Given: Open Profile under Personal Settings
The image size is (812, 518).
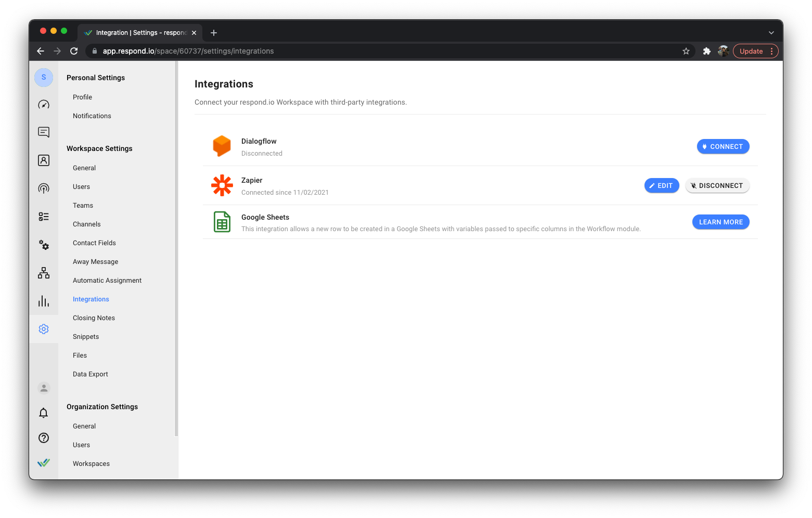Looking at the screenshot, I should point(82,97).
